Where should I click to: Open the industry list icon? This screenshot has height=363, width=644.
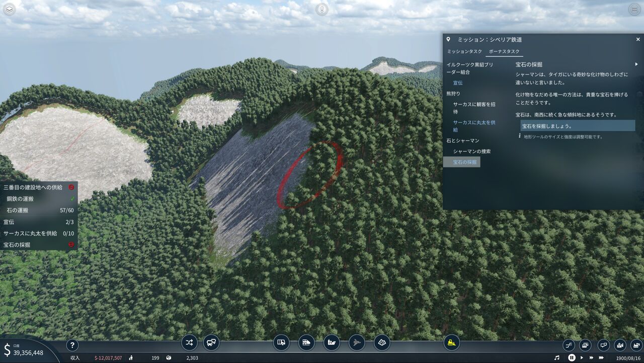tap(636, 345)
